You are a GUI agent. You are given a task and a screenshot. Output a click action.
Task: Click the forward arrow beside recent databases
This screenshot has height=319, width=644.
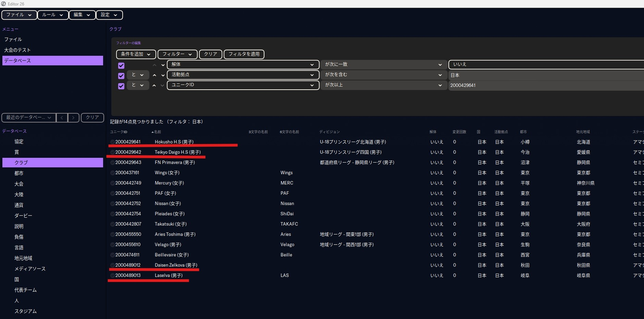click(73, 117)
